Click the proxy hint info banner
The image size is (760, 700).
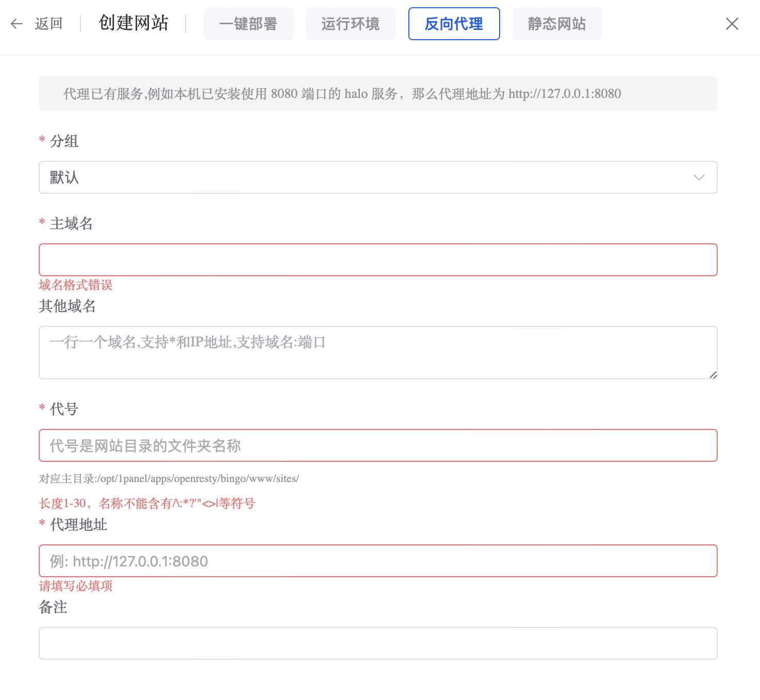point(377,94)
